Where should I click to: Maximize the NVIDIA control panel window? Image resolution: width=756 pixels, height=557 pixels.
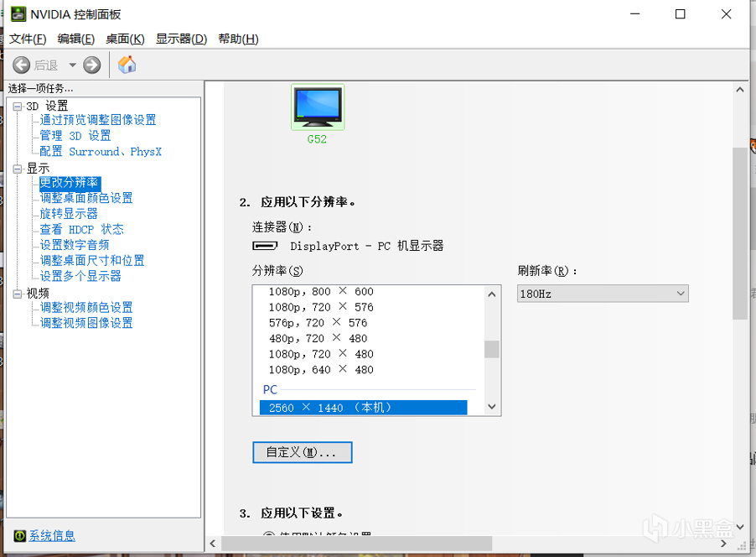(681, 14)
